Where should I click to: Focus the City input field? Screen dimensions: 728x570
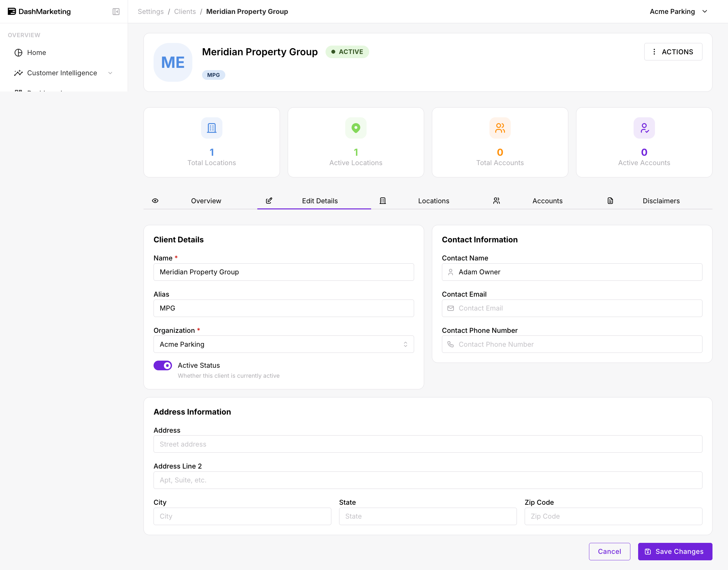tap(242, 517)
